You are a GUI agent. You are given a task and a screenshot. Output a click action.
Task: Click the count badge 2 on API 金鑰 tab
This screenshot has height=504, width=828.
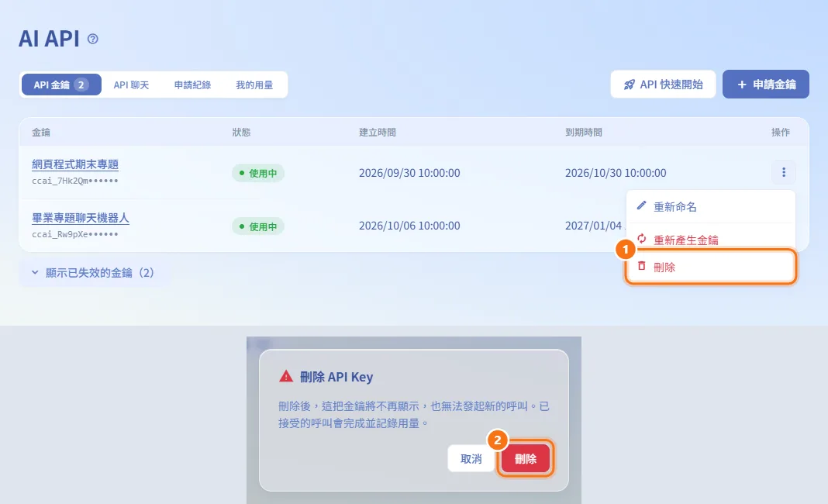pyautogui.click(x=81, y=85)
